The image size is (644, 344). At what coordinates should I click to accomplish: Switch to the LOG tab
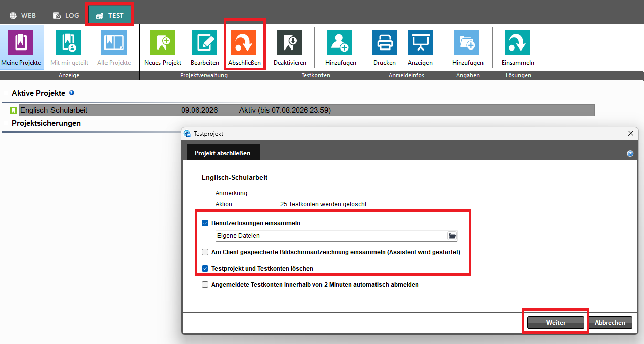pyautogui.click(x=66, y=15)
